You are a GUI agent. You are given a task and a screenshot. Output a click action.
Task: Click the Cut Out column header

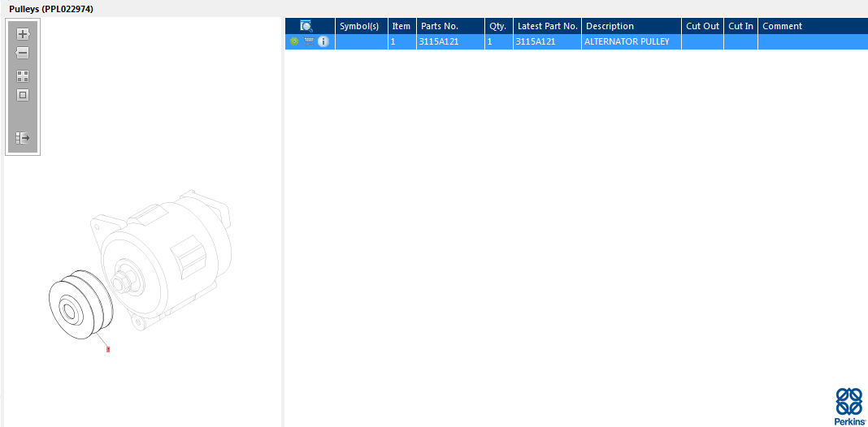(x=702, y=26)
